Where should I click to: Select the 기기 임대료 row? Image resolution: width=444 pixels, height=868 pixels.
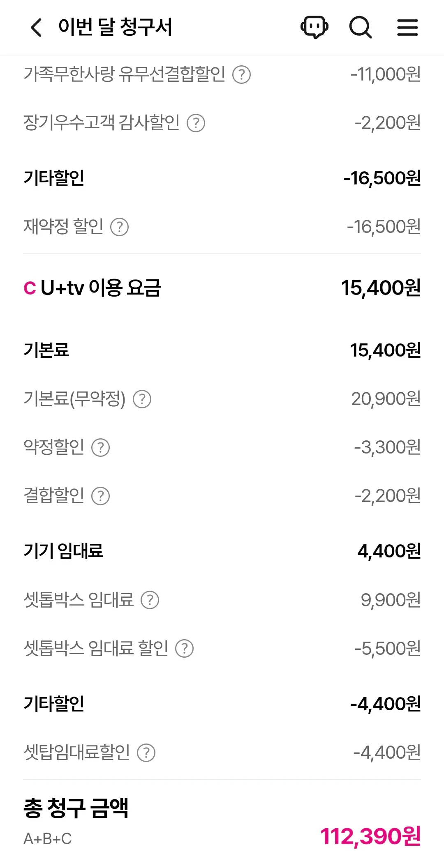[x=222, y=551]
